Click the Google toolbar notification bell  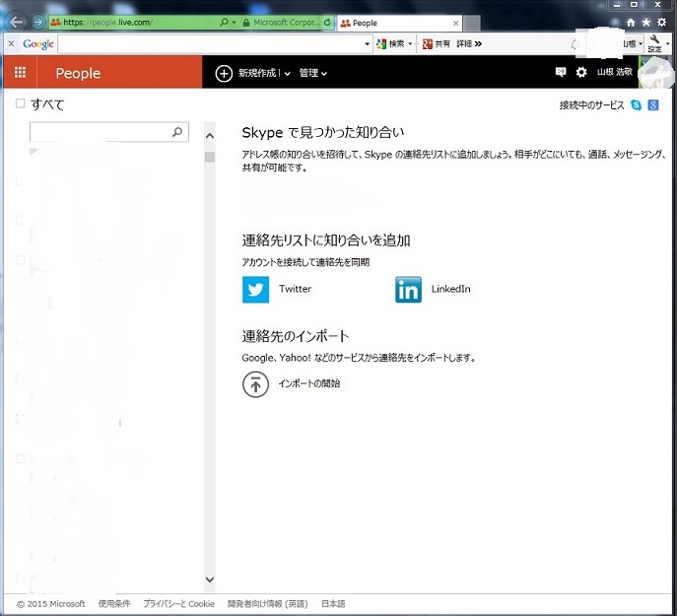pos(575,43)
